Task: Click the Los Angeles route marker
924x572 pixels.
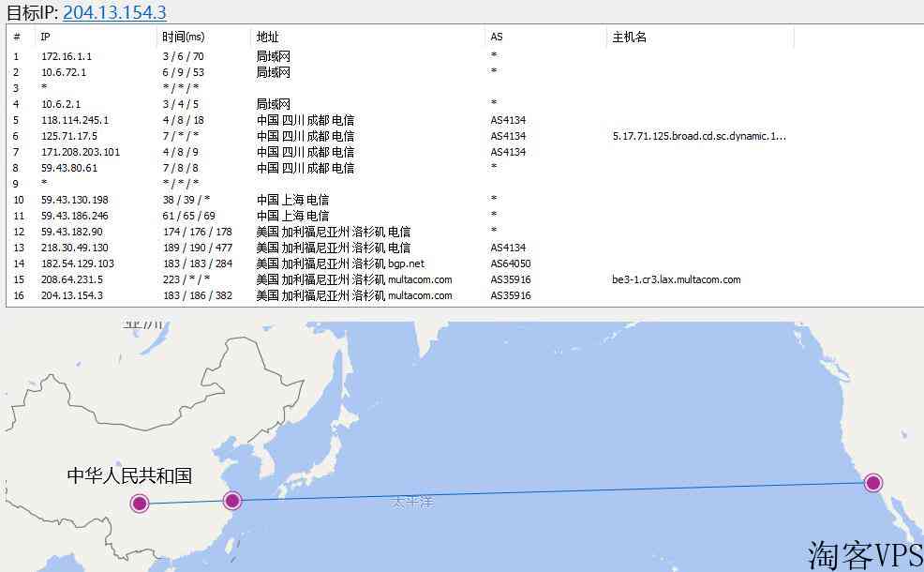Action: click(x=872, y=483)
